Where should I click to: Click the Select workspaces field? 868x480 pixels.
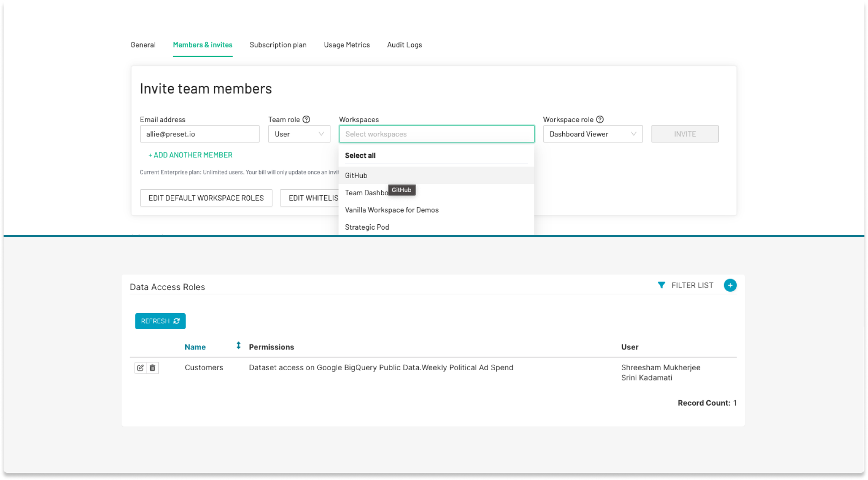[436, 134]
